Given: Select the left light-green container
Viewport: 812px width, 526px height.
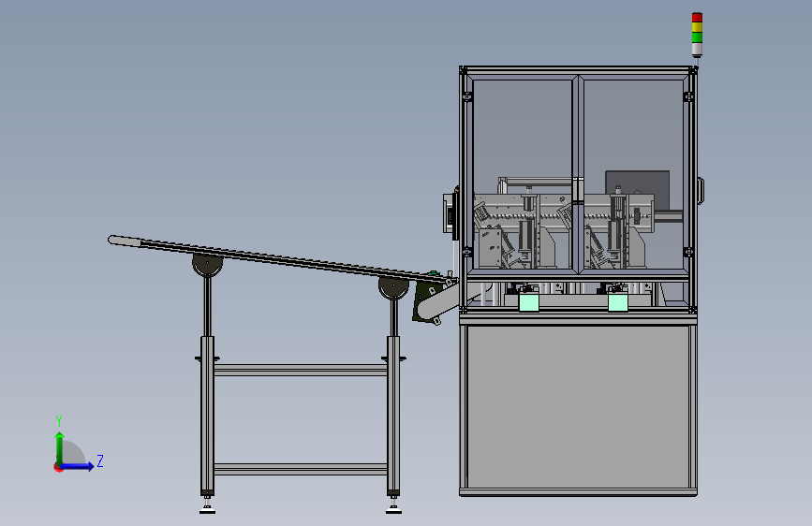Looking at the screenshot, I should (529, 301).
